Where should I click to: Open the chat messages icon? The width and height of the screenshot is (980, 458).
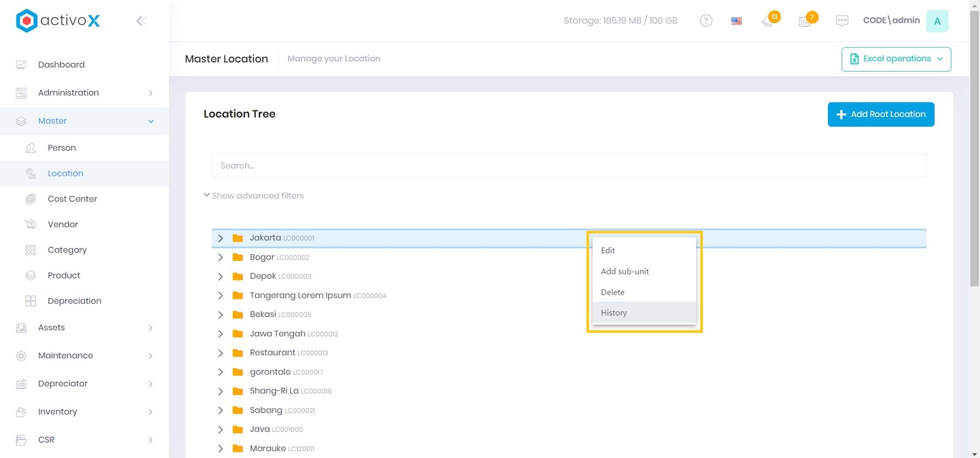(842, 21)
